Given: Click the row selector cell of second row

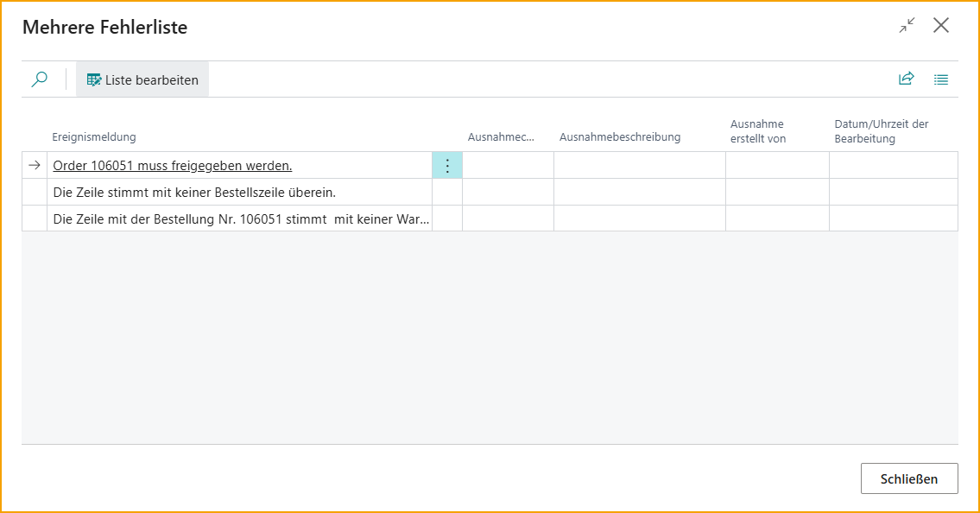Looking at the screenshot, I should point(35,193).
